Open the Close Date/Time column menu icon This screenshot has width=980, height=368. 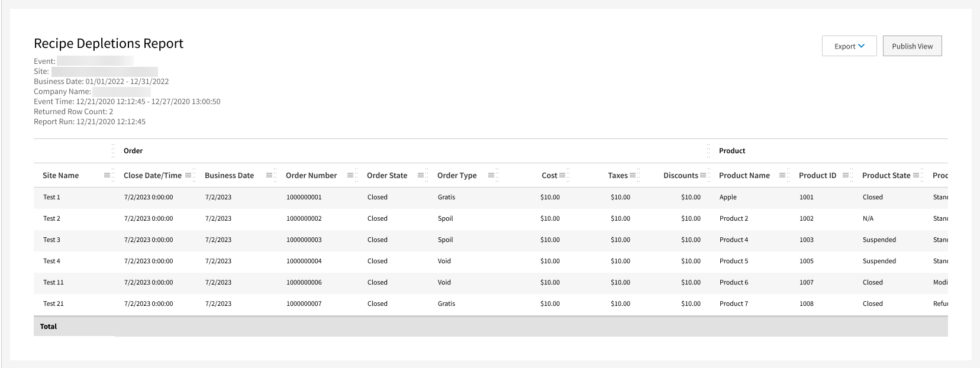tap(188, 175)
